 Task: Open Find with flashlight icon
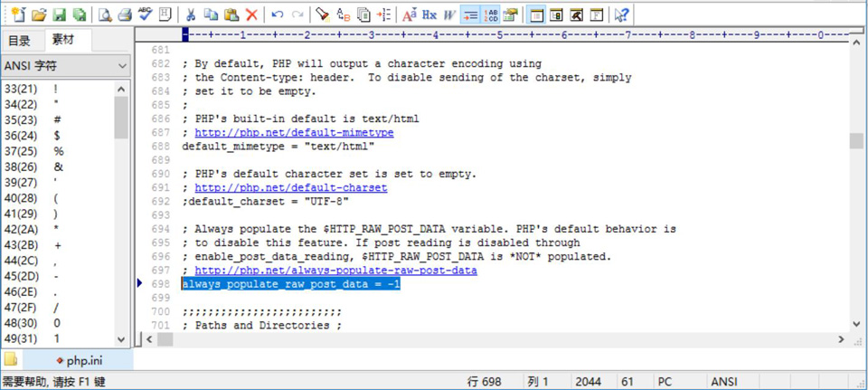(324, 14)
